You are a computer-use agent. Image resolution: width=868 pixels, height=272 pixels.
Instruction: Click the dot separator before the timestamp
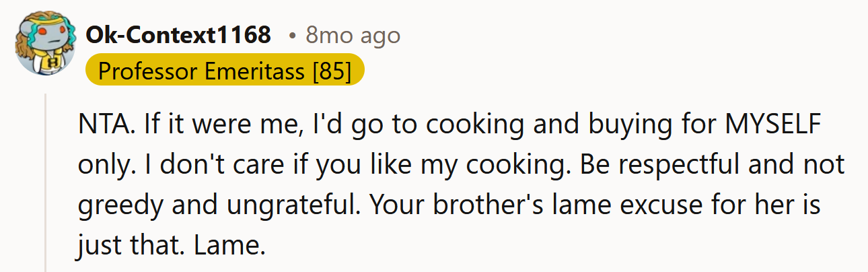[x=292, y=35]
